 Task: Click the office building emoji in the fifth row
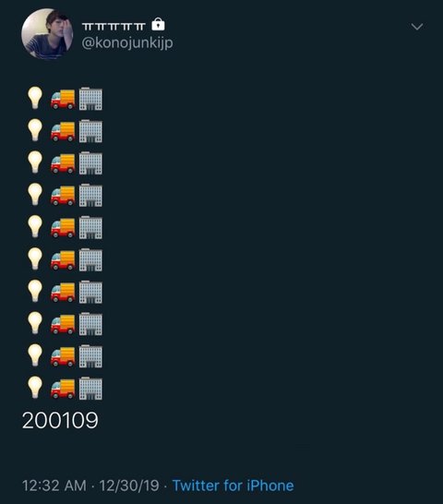pyautogui.click(x=90, y=227)
